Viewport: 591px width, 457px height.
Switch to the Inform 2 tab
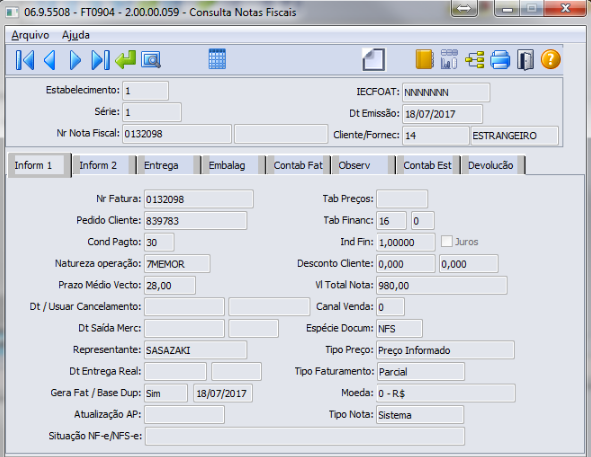click(x=104, y=165)
